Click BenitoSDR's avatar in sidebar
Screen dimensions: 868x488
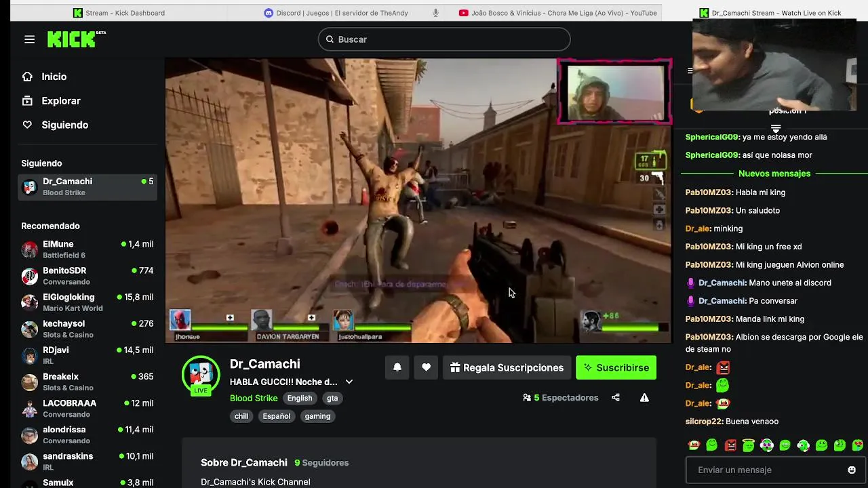tap(29, 276)
